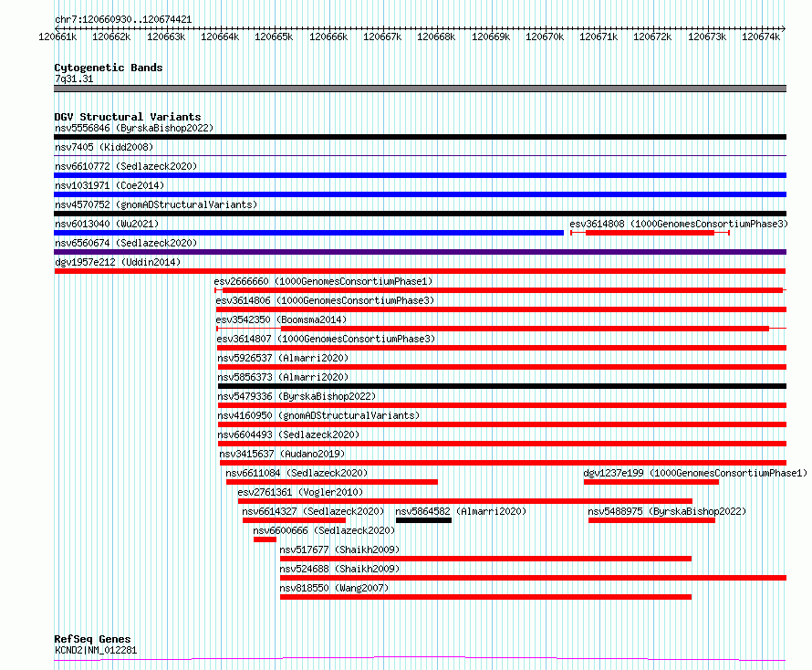Viewport: 812px width, 670px height.
Task: Click the 120670k ruler tick label
Action: 545,37
